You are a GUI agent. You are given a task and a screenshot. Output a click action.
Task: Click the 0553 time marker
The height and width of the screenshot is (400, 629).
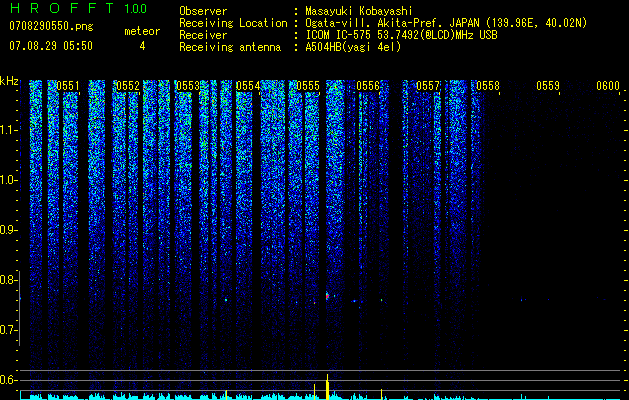tap(188, 86)
